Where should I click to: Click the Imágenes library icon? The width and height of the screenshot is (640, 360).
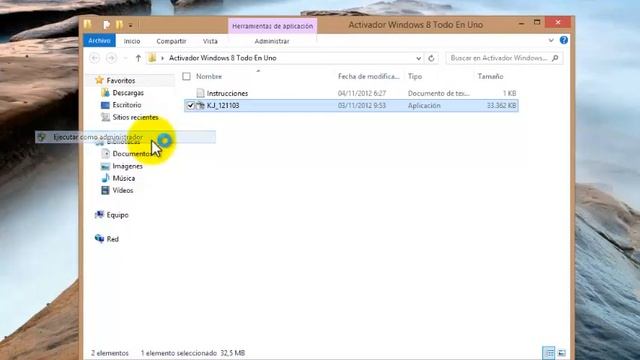click(x=105, y=166)
